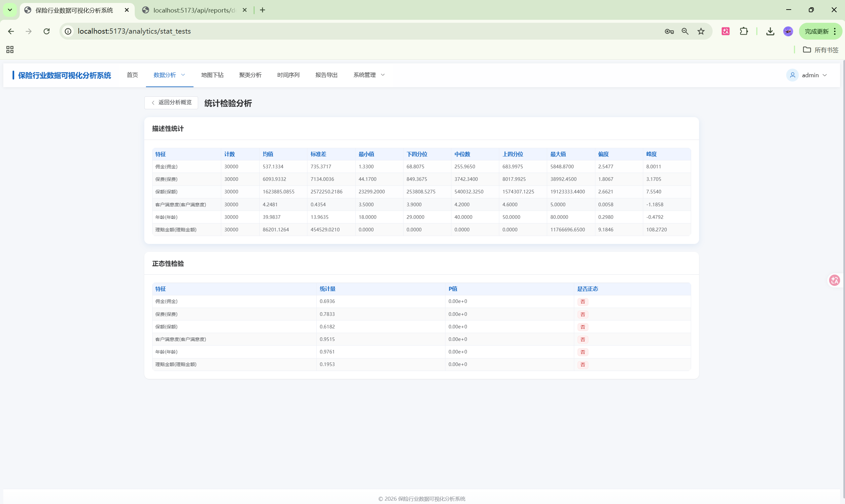Open the 时间序列 menu item
845x504 pixels.
point(288,75)
